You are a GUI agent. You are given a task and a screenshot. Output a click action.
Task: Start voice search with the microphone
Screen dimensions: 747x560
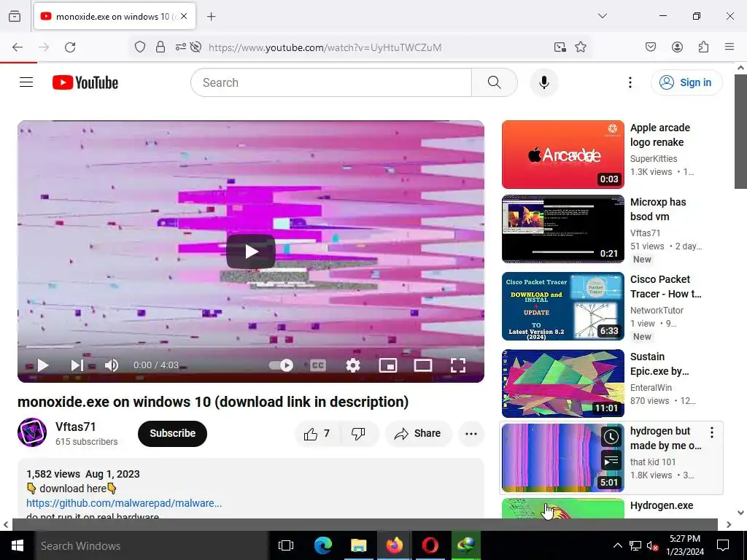[543, 82]
